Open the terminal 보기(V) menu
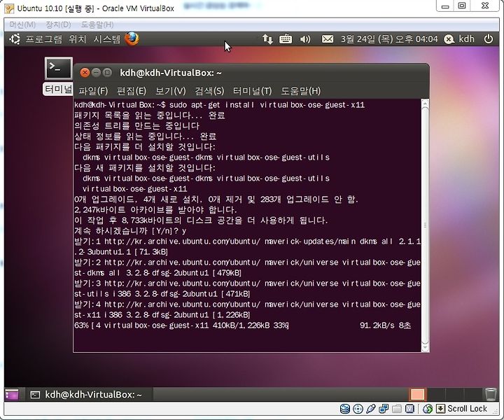 tap(170, 91)
